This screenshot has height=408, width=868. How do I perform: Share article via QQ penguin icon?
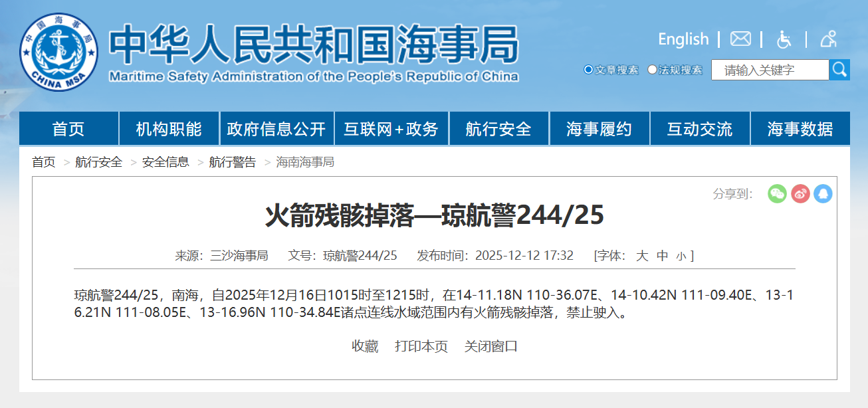click(823, 194)
